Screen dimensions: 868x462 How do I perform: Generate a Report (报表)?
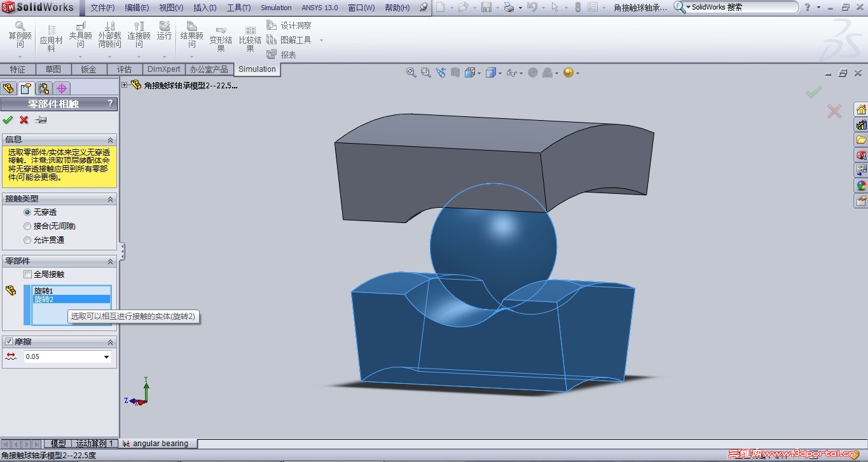point(282,55)
